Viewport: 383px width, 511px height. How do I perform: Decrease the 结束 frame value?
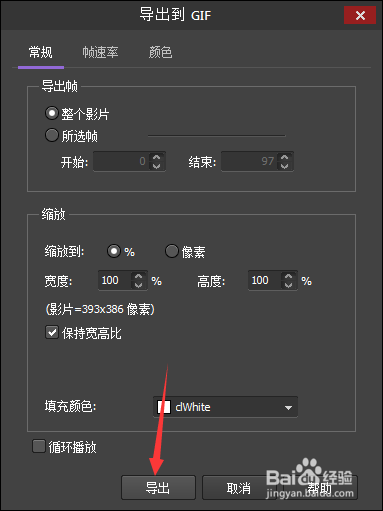click(x=285, y=166)
